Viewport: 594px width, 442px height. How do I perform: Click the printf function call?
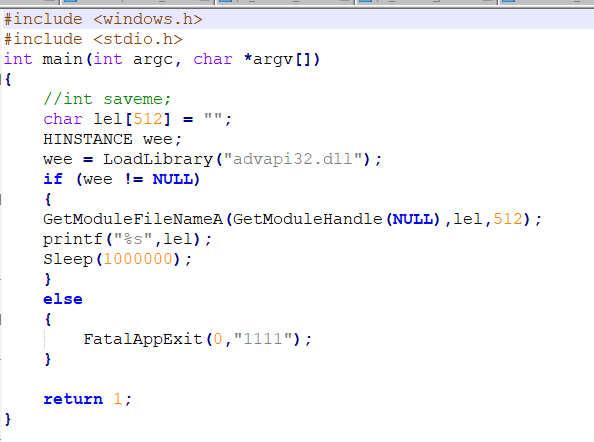pos(73,239)
